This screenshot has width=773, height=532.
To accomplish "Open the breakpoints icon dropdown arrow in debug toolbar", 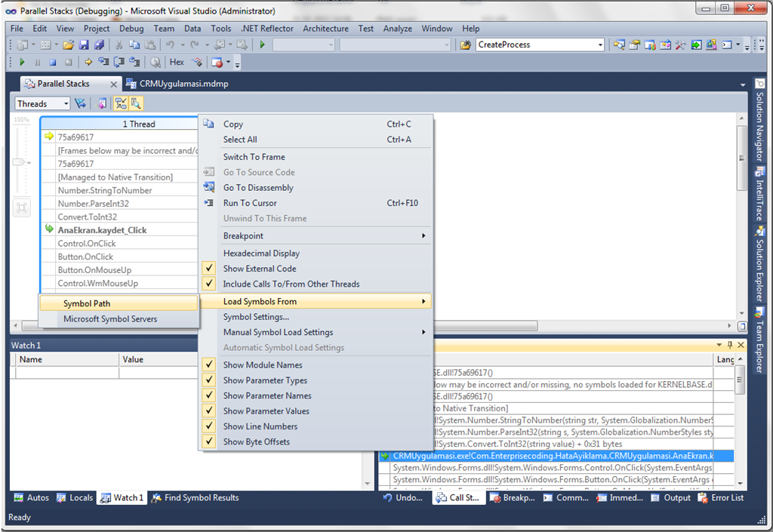I will click(228, 62).
